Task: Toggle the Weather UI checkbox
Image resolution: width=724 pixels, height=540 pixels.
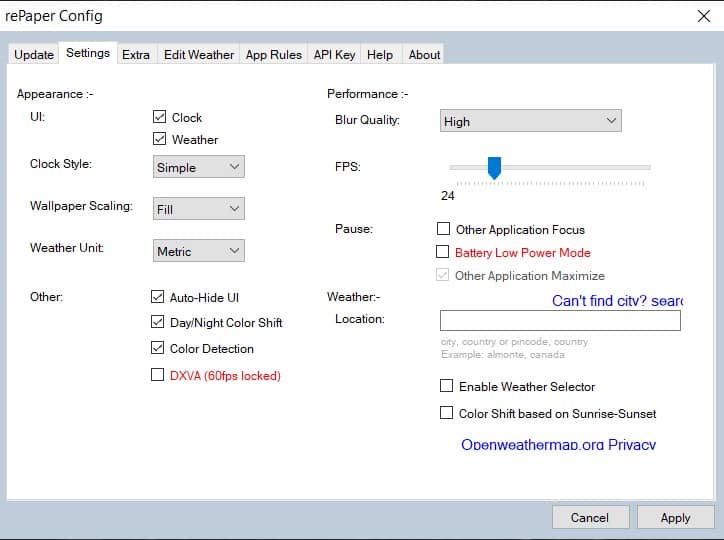Action: pyautogui.click(x=159, y=138)
